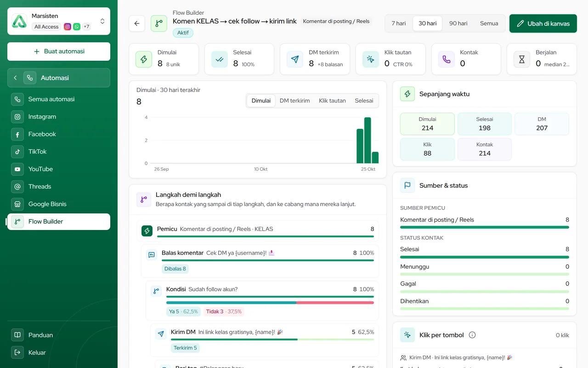Click the Klik tautan cursor stat icon

coord(371,59)
